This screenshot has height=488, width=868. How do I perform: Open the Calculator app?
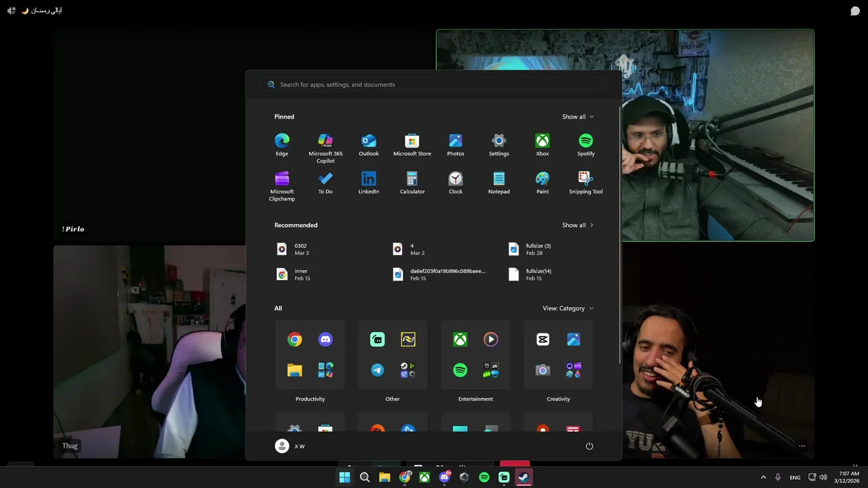412,183
